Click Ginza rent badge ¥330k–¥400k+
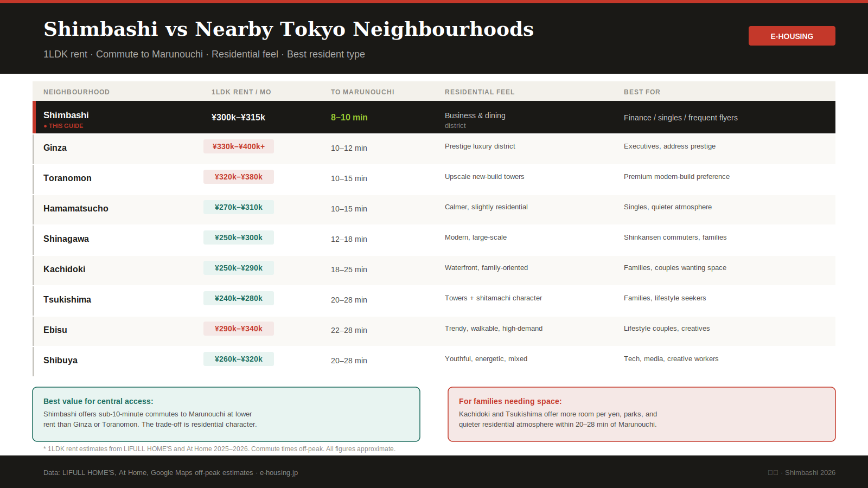The width and height of the screenshot is (868, 488). 239,146
